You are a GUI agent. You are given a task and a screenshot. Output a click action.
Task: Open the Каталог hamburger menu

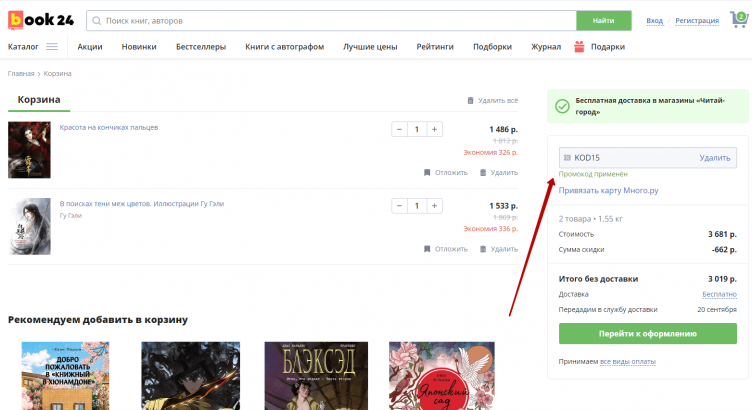coord(51,46)
